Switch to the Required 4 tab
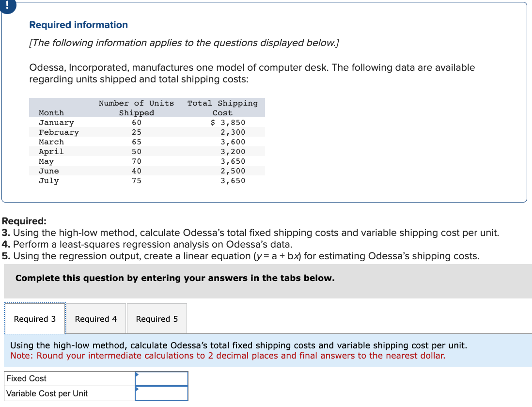This screenshot has width=532, height=407. 96,318
